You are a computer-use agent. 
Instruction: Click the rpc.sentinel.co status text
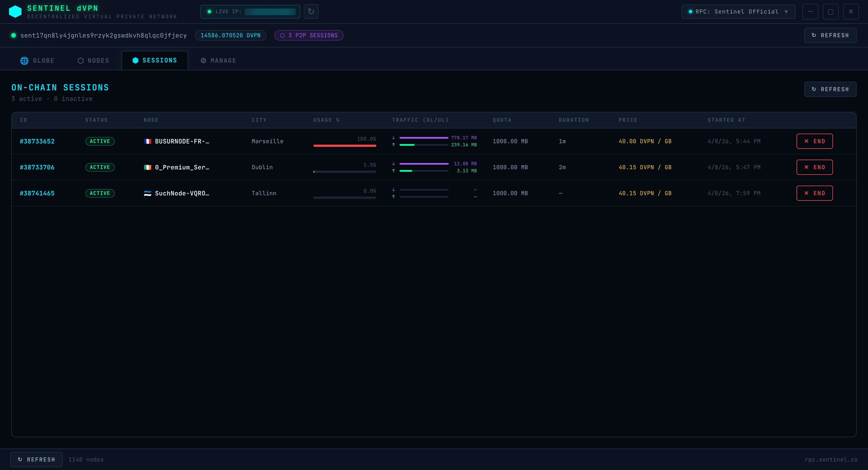(831, 460)
